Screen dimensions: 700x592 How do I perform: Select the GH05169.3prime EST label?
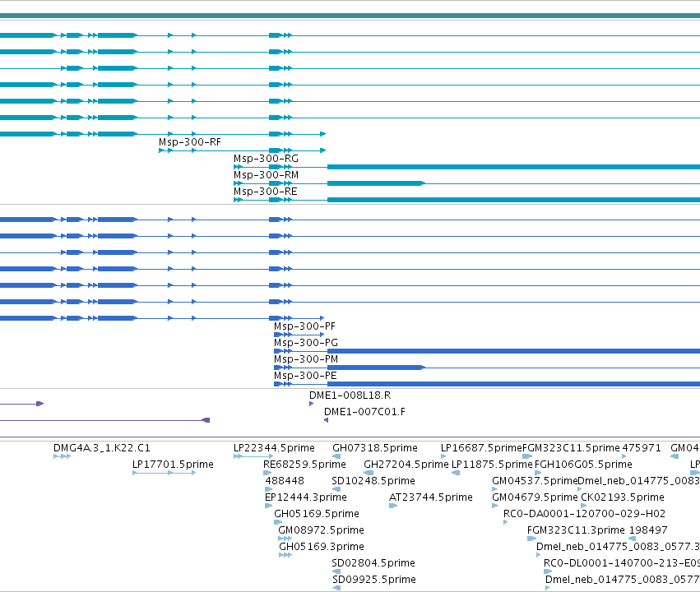point(322,548)
